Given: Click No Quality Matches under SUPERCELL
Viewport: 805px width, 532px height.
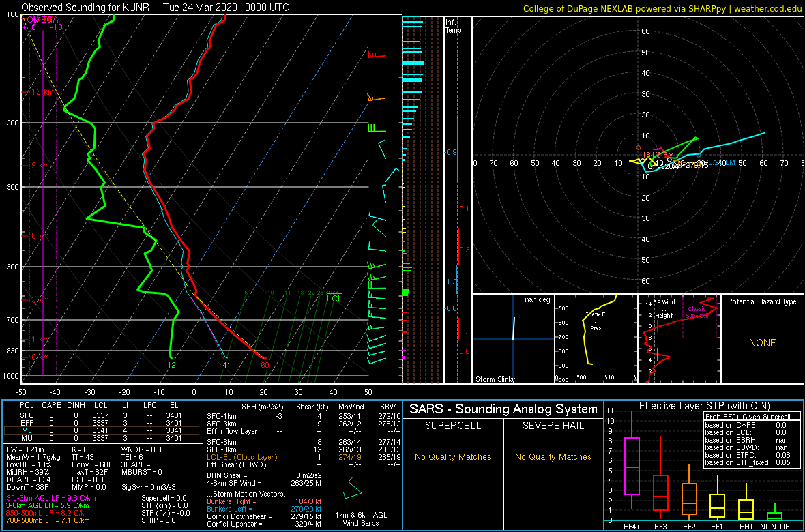Looking at the screenshot, I should coord(453,456).
